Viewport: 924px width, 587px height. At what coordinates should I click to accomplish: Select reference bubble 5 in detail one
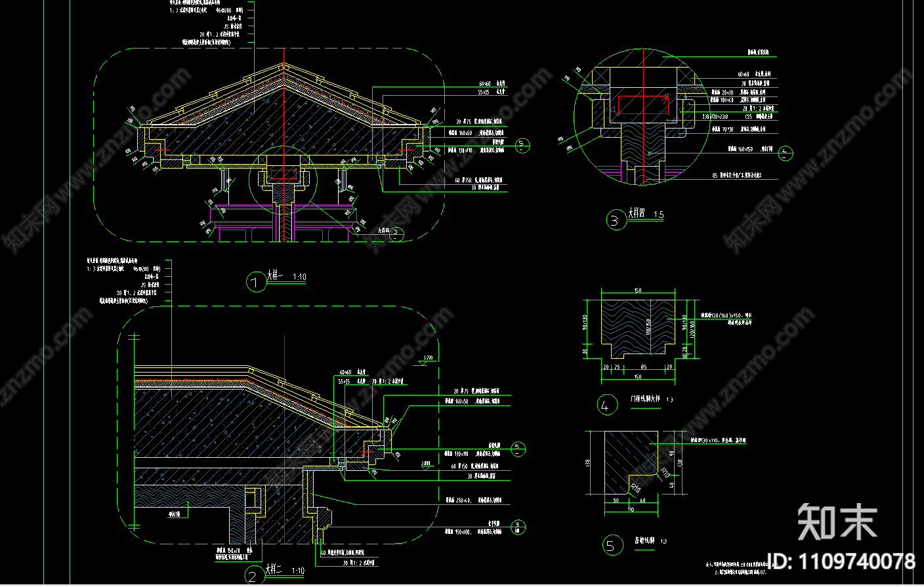(522, 144)
